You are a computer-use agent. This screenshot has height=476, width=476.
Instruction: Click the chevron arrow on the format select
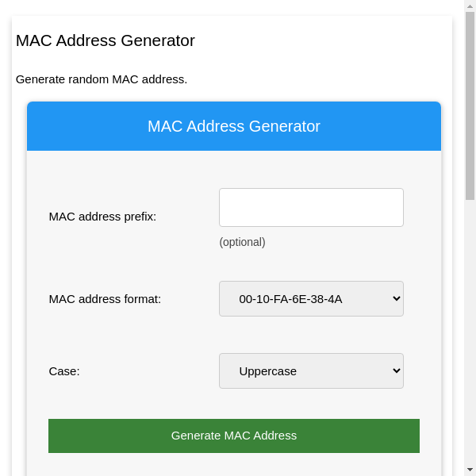(x=397, y=299)
